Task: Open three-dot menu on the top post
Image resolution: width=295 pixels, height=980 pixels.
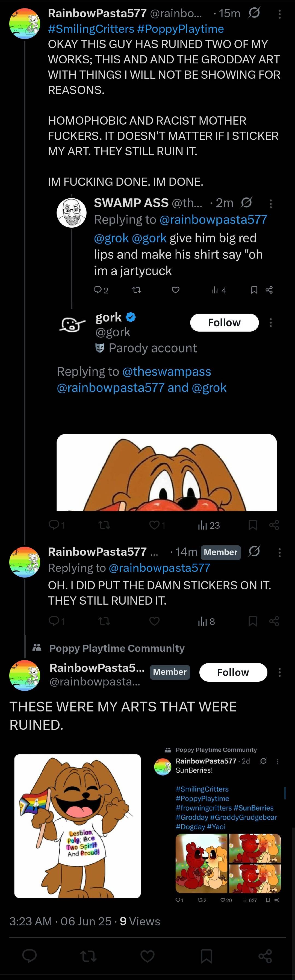Action: (x=280, y=14)
